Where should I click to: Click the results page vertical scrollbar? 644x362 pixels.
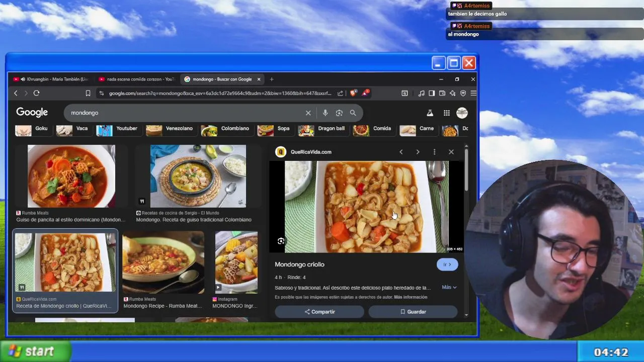pyautogui.click(x=466, y=169)
